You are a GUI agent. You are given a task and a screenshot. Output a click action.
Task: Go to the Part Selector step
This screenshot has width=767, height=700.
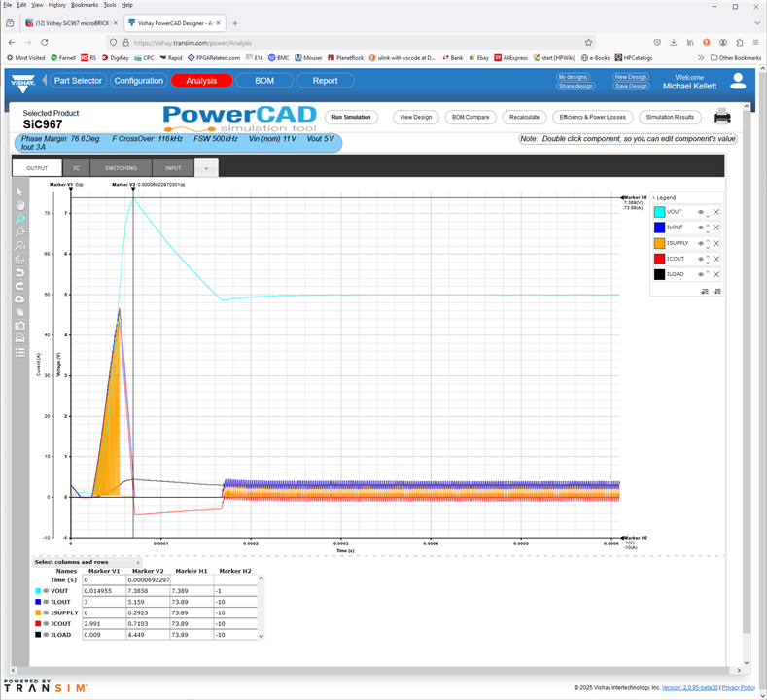pyautogui.click(x=78, y=81)
